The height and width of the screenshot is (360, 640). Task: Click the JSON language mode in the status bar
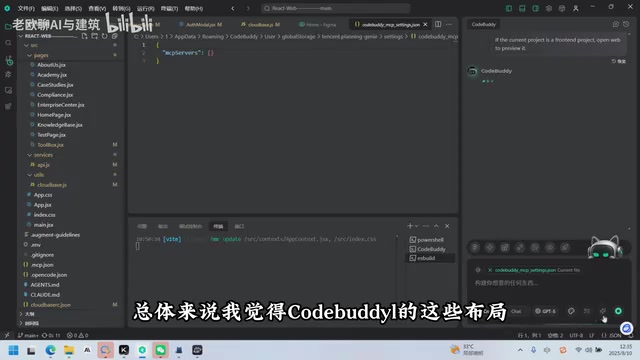[x=612, y=336]
